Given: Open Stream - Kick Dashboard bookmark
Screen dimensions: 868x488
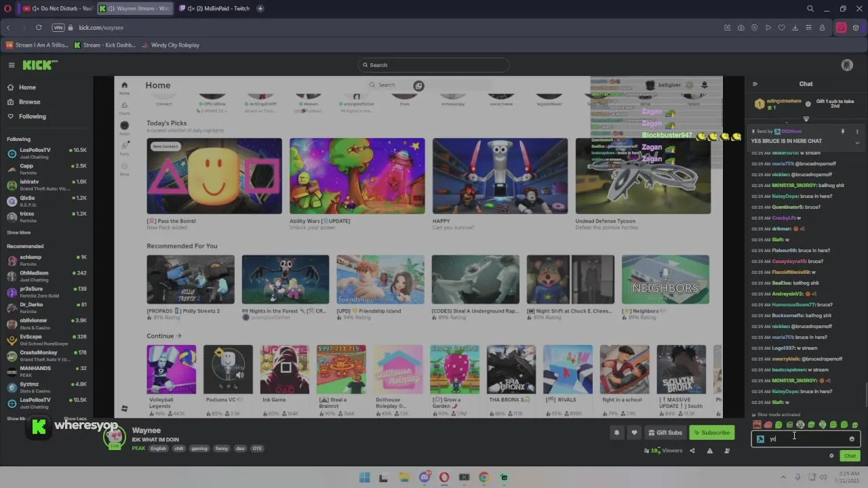Looking at the screenshot, I should point(104,45).
